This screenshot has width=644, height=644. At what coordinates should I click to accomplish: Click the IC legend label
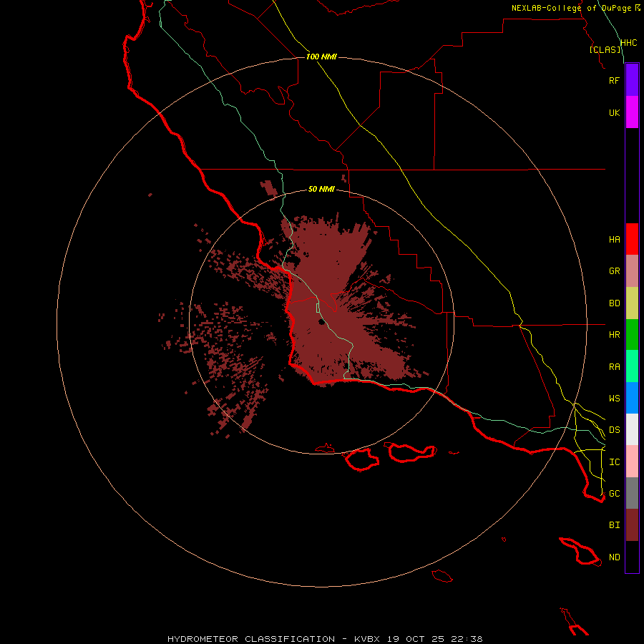pyautogui.click(x=614, y=462)
